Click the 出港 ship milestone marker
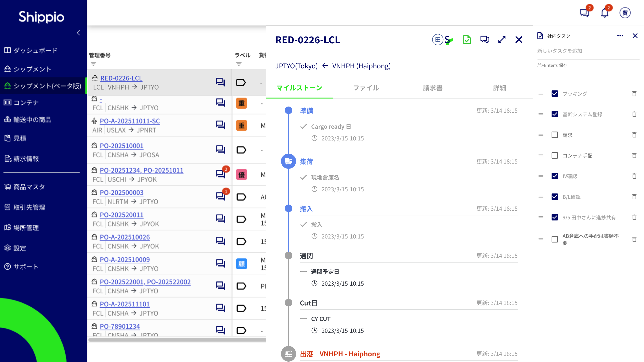 (x=289, y=354)
